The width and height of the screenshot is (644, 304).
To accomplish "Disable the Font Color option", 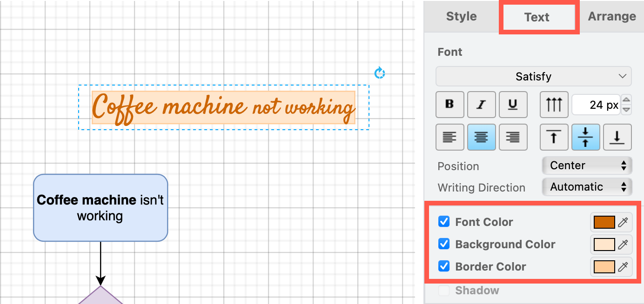I will point(444,222).
